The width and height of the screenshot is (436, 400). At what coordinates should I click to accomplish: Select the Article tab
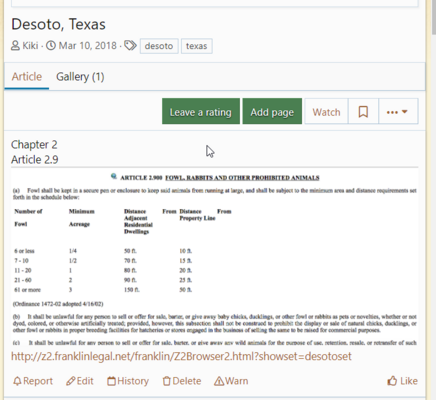[x=27, y=77]
